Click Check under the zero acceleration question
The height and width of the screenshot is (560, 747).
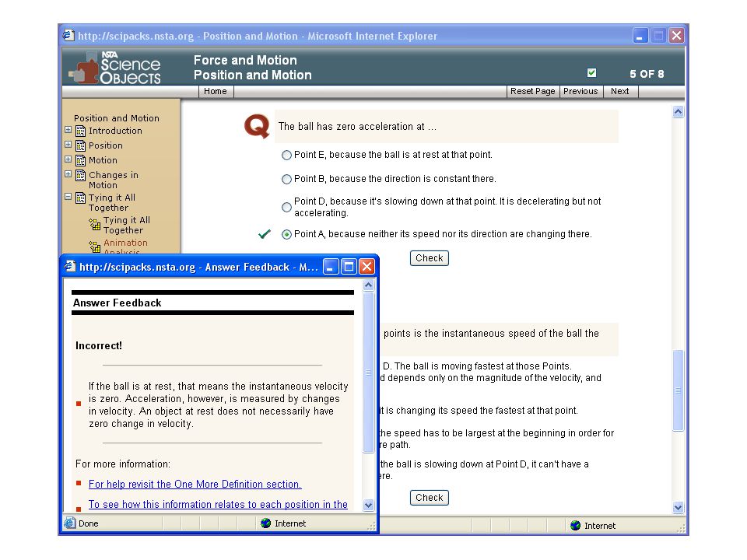click(x=430, y=258)
